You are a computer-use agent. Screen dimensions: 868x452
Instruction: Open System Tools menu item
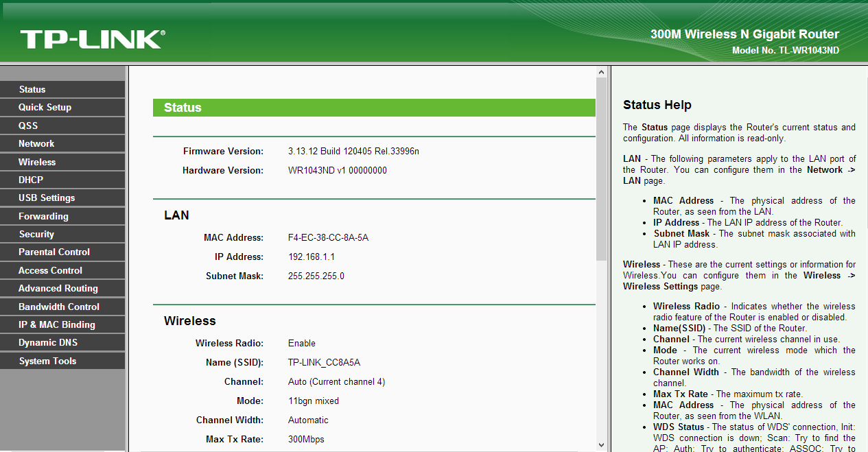(62, 361)
